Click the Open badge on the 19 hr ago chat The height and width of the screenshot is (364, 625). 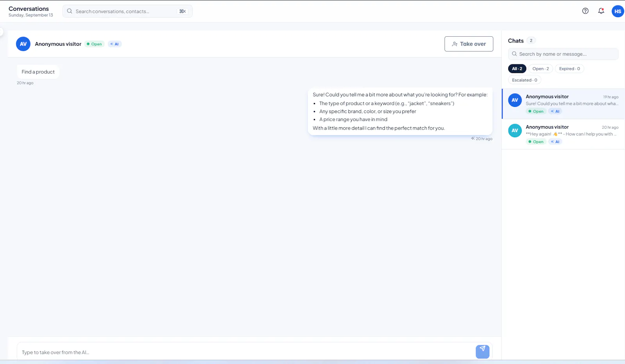tap(536, 111)
